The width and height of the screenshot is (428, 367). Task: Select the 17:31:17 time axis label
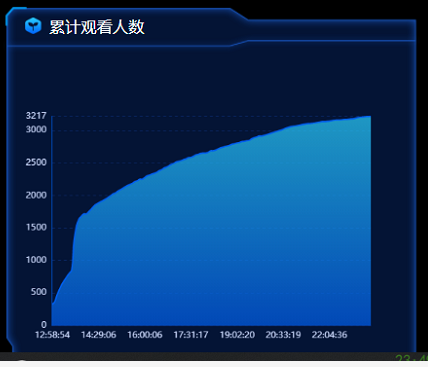point(191,335)
